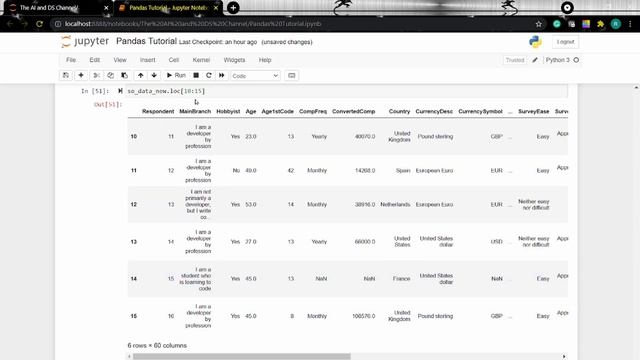Move the selected cell down
This screenshot has height=360, width=640.
tap(154, 76)
